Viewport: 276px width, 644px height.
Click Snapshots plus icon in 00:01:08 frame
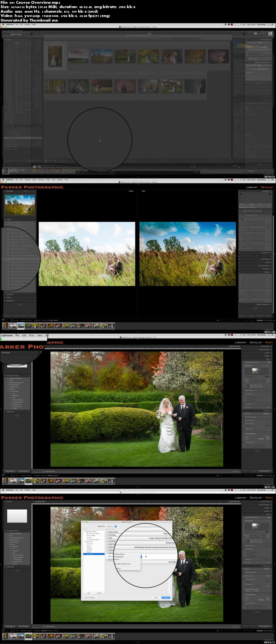pyautogui.click(x=34, y=294)
